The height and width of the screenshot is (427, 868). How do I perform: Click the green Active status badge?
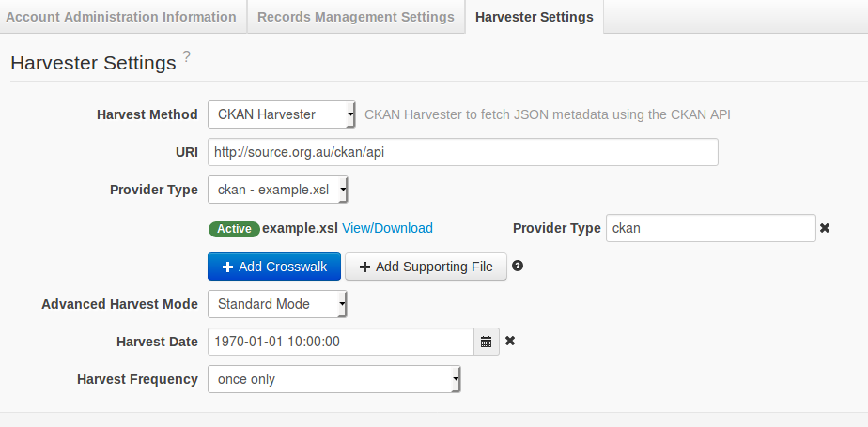pyautogui.click(x=234, y=228)
